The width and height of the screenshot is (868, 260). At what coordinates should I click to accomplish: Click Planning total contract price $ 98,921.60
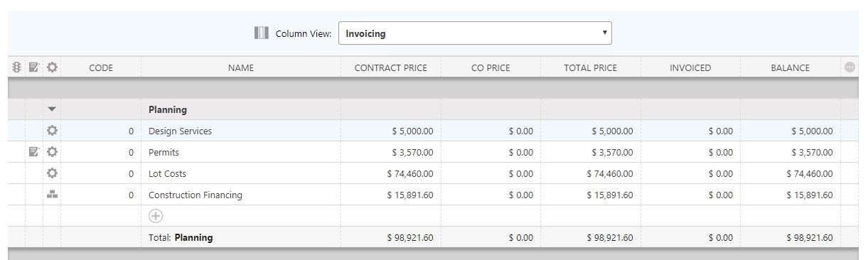click(410, 238)
